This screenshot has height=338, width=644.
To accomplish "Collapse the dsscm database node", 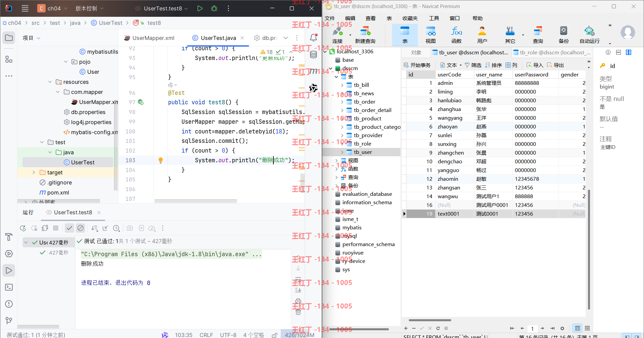I will tap(330, 68).
